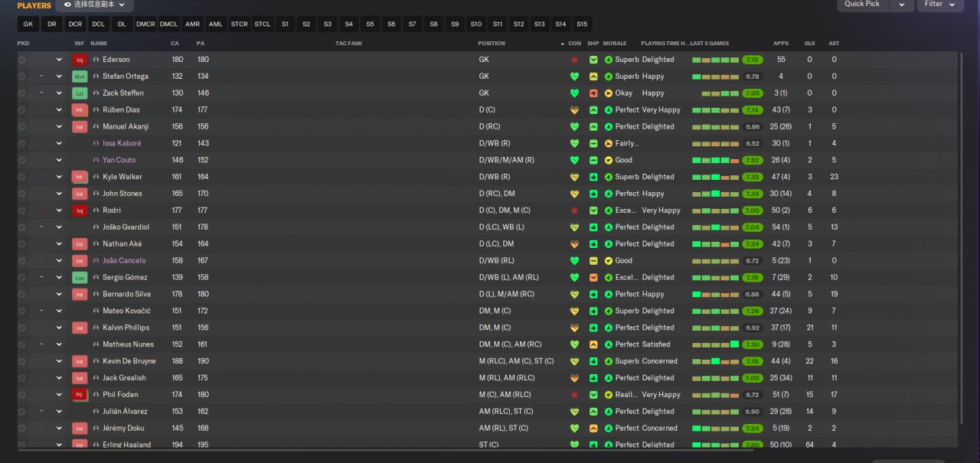Click Ederson's red Inj injury status icon
Viewport: 980px width, 463px height.
click(x=80, y=60)
